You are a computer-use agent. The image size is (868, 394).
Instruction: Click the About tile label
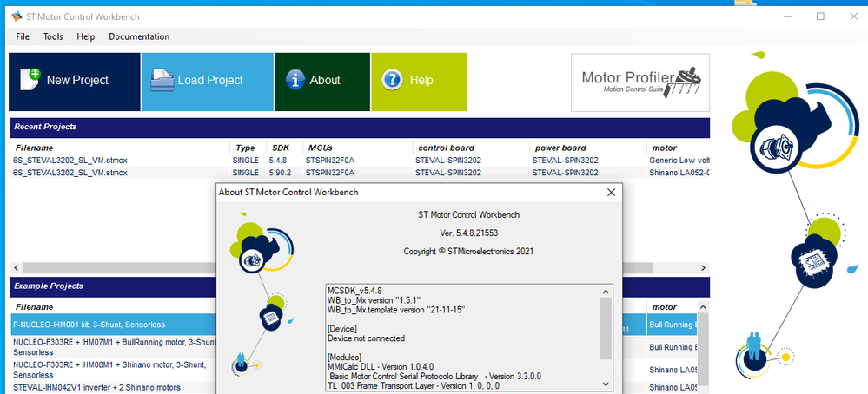[x=325, y=80]
